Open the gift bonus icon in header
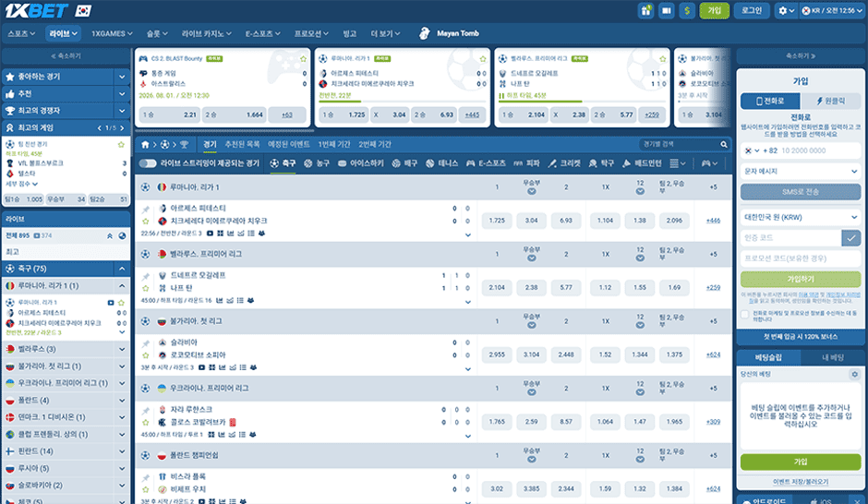Image resolution: width=868 pixels, height=504 pixels. click(x=646, y=10)
